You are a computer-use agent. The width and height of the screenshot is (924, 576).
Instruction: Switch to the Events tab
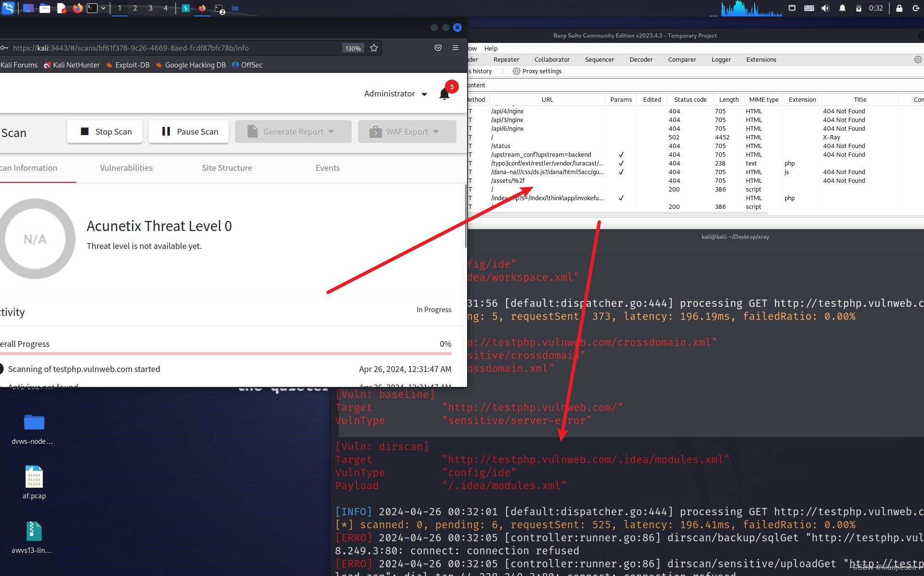pyautogui.click(x=328, y=168)
